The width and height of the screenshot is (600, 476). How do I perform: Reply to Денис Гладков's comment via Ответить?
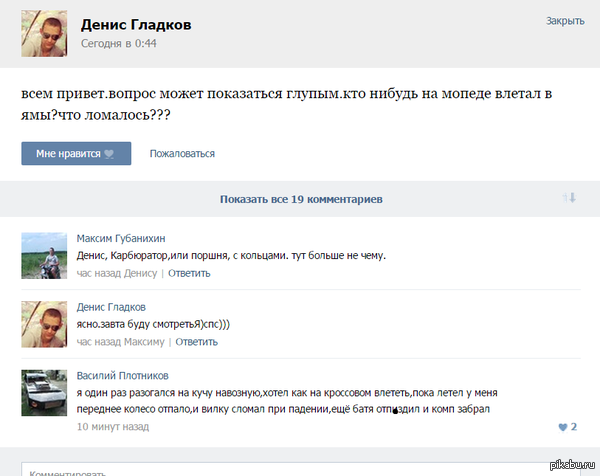(196, 342)
